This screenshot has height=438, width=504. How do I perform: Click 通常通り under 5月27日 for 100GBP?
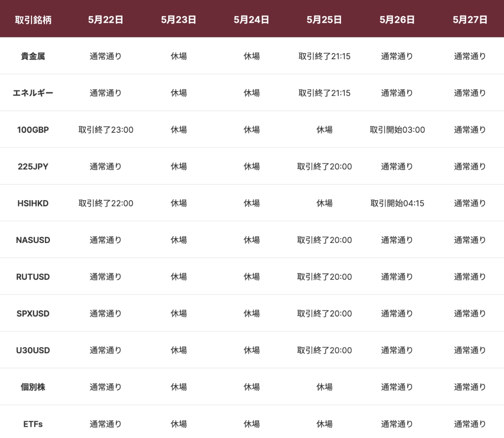[470, 130]
